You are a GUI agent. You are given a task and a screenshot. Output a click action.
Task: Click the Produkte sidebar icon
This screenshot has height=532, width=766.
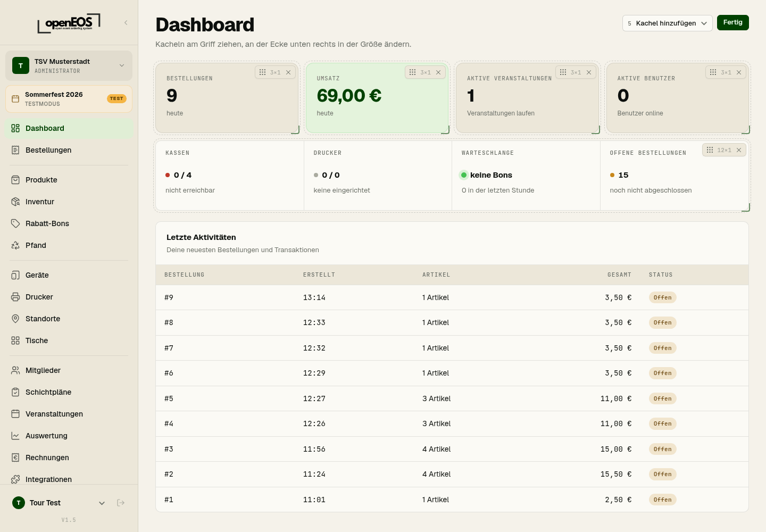click(x=15, y=180)
